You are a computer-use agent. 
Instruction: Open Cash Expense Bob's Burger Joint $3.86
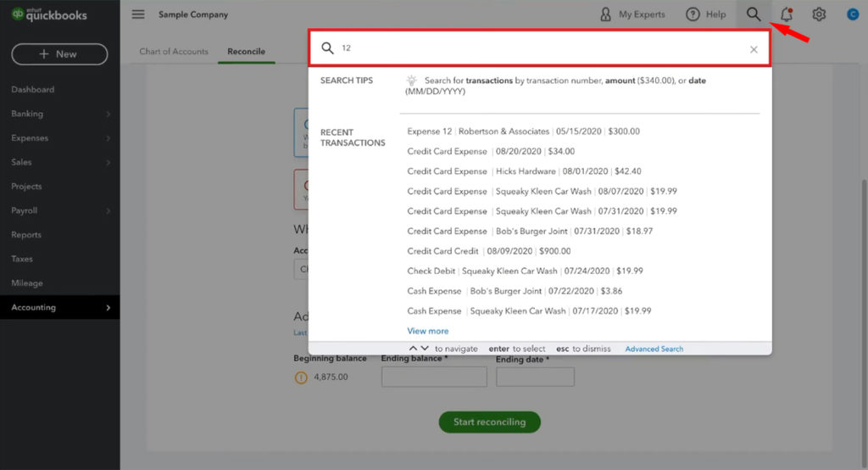[515, 291]
